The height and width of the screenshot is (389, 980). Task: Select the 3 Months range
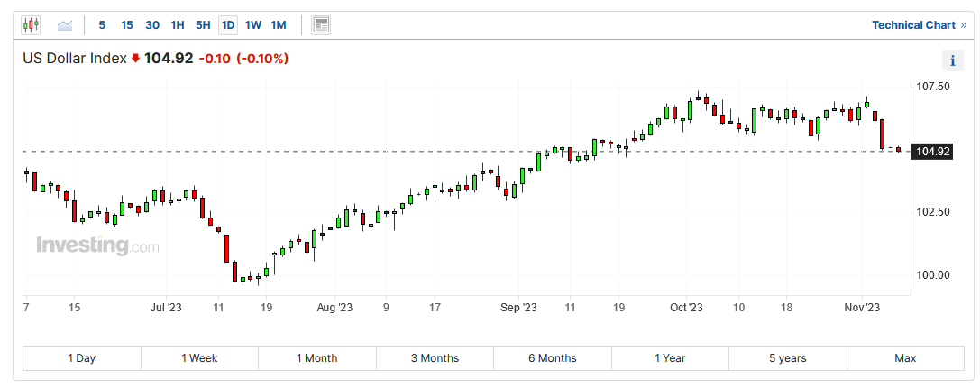(x=435, y=358)
